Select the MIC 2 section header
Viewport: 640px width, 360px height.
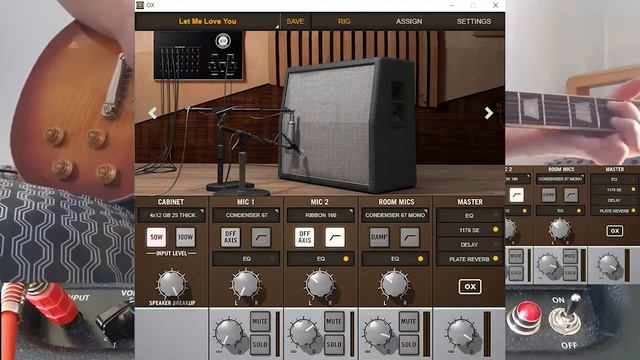point(320,202)
